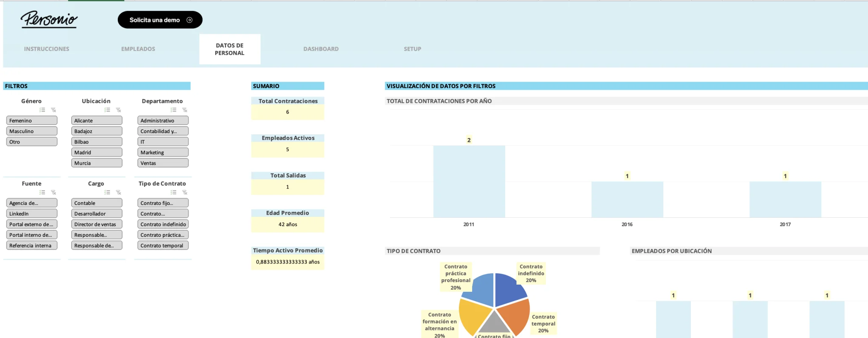Filter gender by Femenino
Viewport: 868px width, 338px height.
[x=32, y=121]
